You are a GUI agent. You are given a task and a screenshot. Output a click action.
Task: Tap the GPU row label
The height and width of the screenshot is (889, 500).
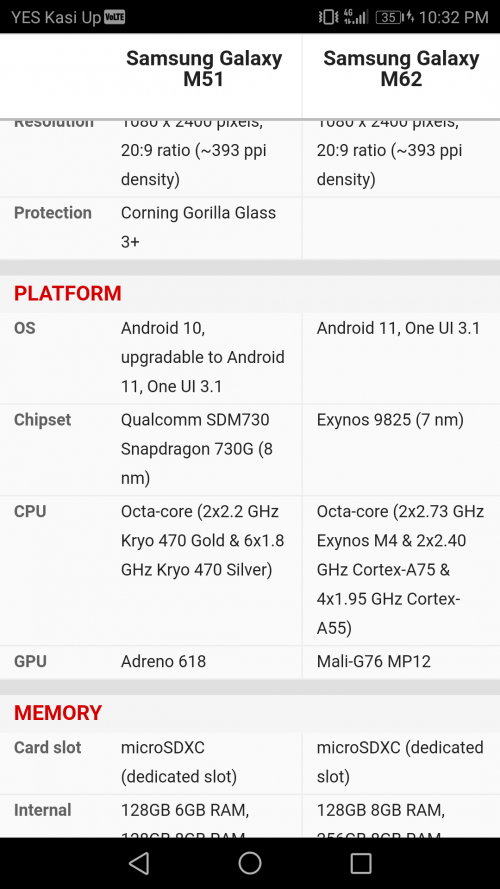click(30, 662)
